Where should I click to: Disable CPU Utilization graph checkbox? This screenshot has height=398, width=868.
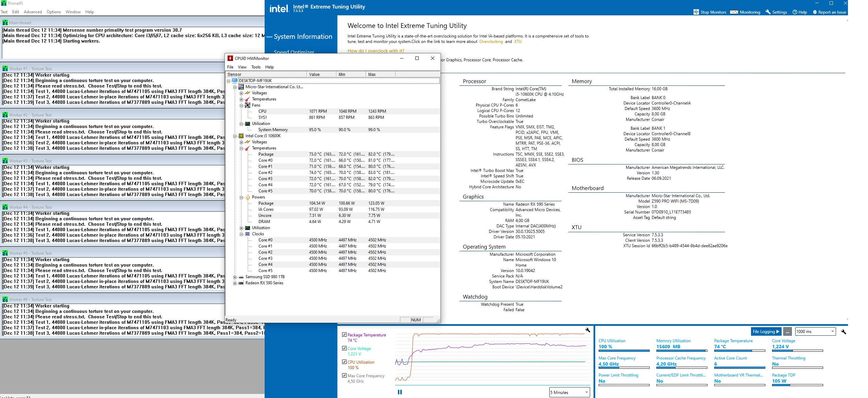344,362
